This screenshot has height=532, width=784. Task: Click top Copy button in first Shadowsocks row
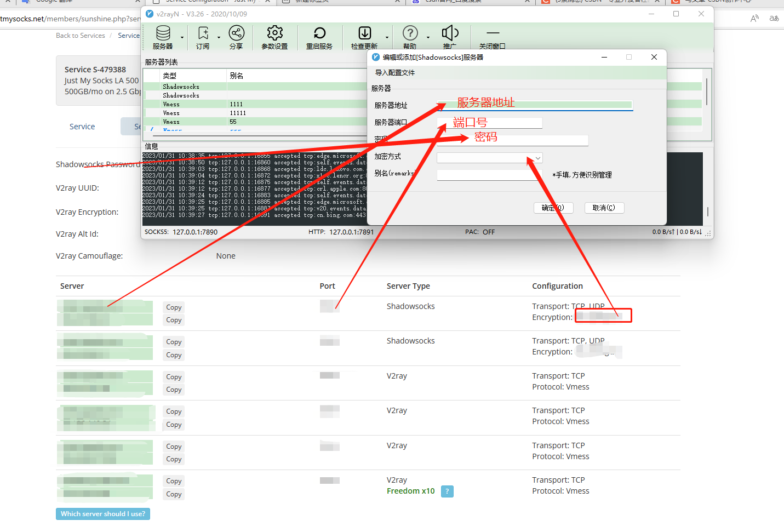coord(174,307)
